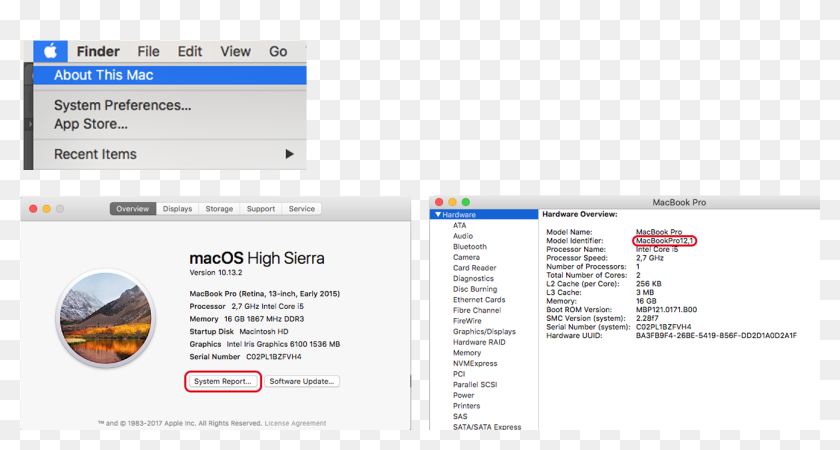
Task: Select Card Reader in hardware list
Action: point(475,268)
